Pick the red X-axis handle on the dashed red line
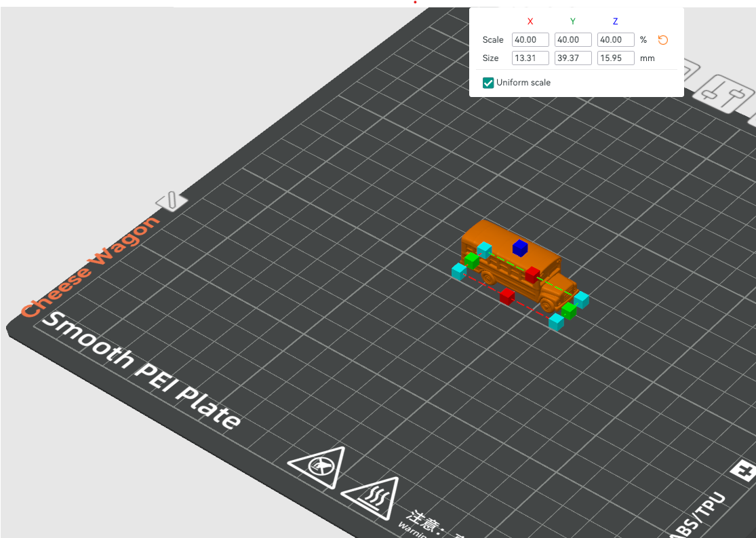Image resolution: width=756 pixels, height=538 pixels. 506,296
